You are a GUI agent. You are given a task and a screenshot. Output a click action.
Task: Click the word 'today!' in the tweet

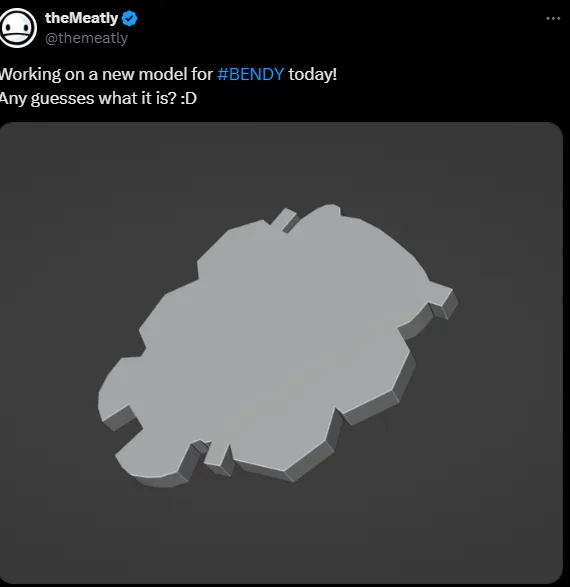coord(313,74)
